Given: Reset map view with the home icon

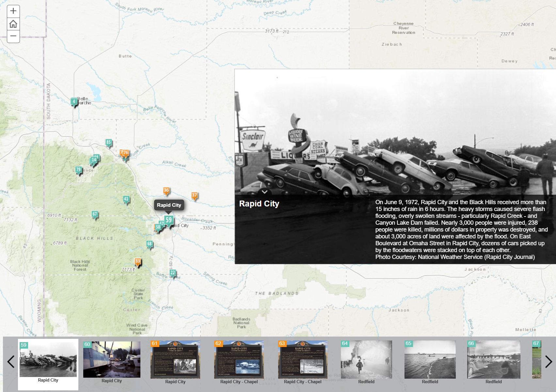Looking at the screenshot, I should 13,24.
